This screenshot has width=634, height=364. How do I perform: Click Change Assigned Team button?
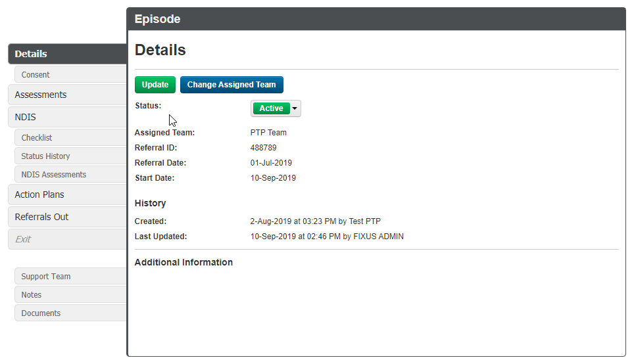click(x=232, y=85)
